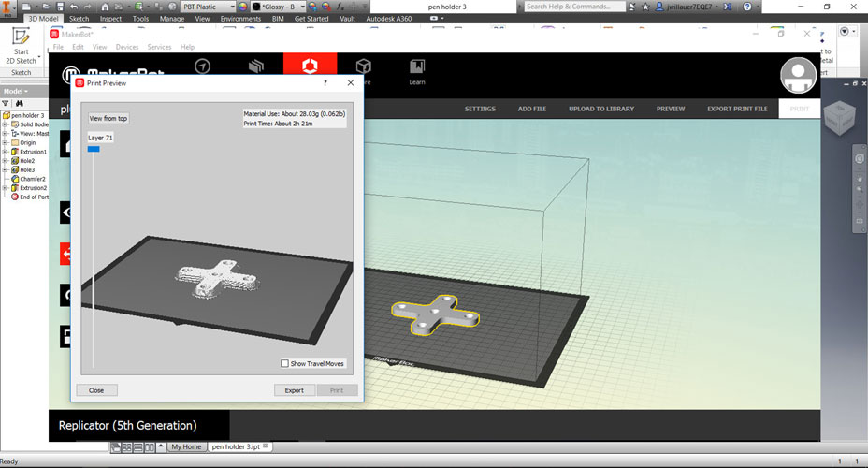The image size is (868, 468).
Task: Click the Save icon in Inventor quick access toolbar
Action: [x=60, y=7]
